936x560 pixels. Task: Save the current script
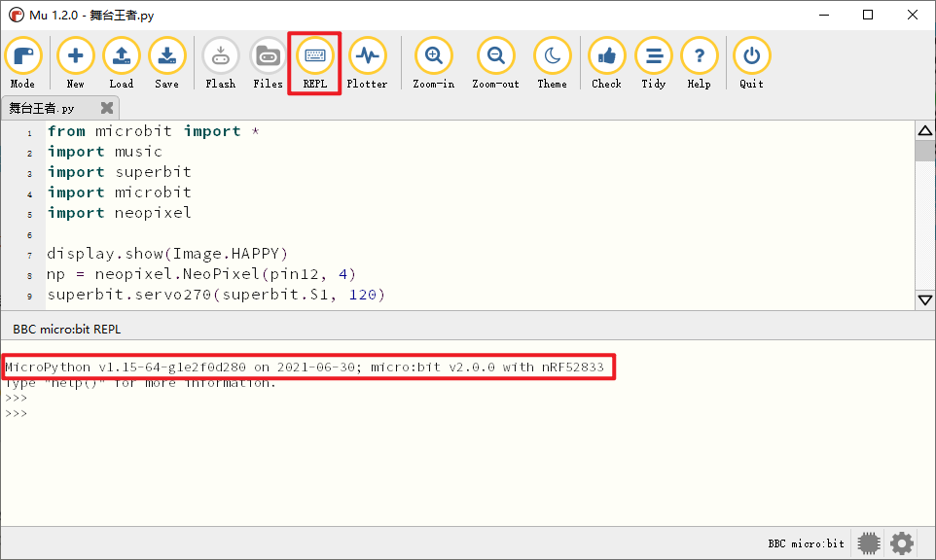click(167, 62)
